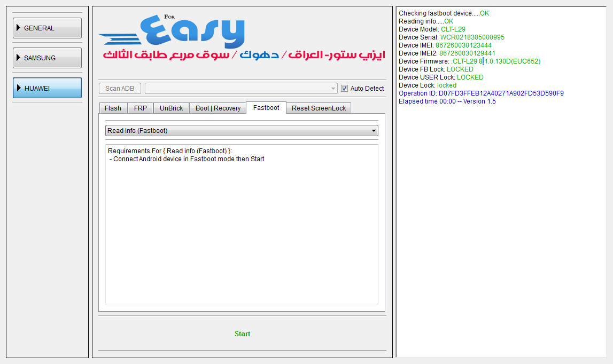613x364 pixels.
Task: Select the Fastboot tab
Action: [x=266, y=107]
